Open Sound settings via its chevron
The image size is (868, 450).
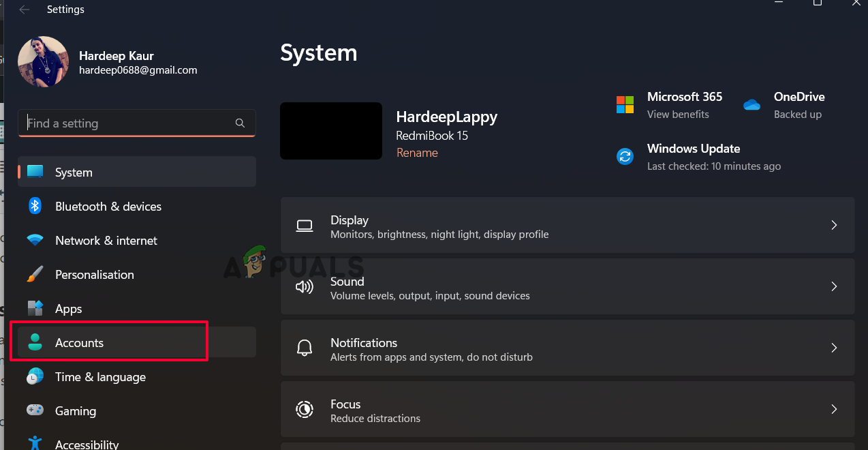pyautogui.click(x=834, y=286)
